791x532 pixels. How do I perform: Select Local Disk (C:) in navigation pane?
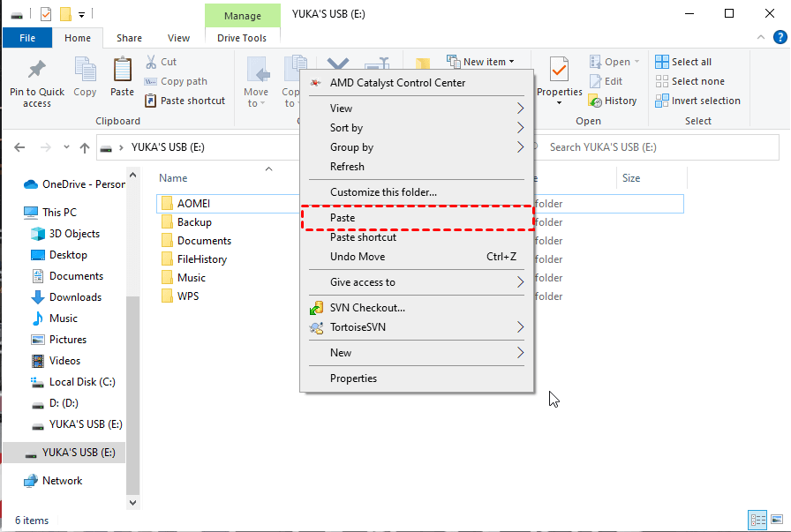(82, 382)
